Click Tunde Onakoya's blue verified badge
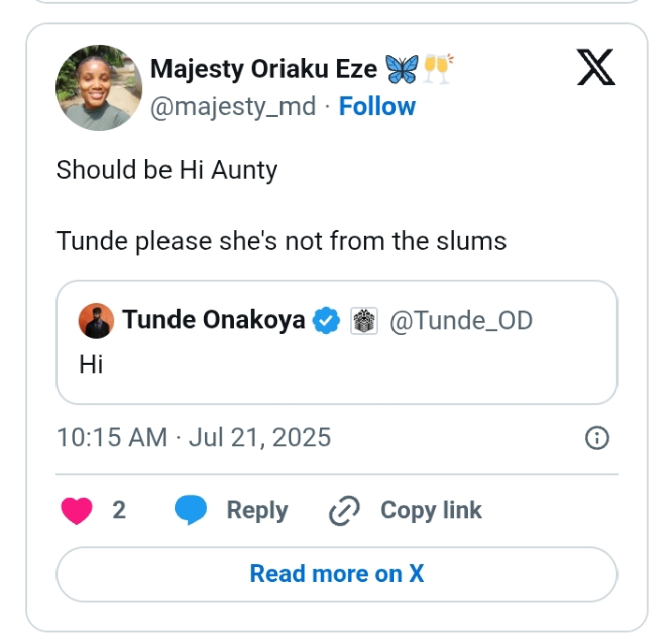Image resolution: width=672 pixels, height=639 pixels. [326, 321]
